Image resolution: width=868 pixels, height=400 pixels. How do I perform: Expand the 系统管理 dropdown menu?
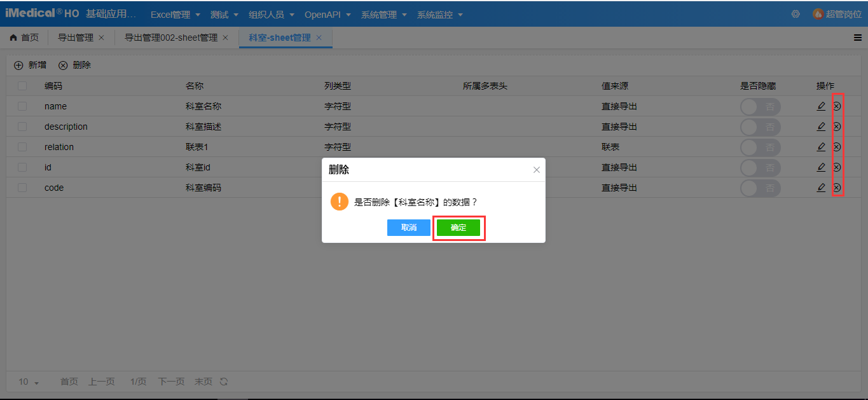pos(379,13)
